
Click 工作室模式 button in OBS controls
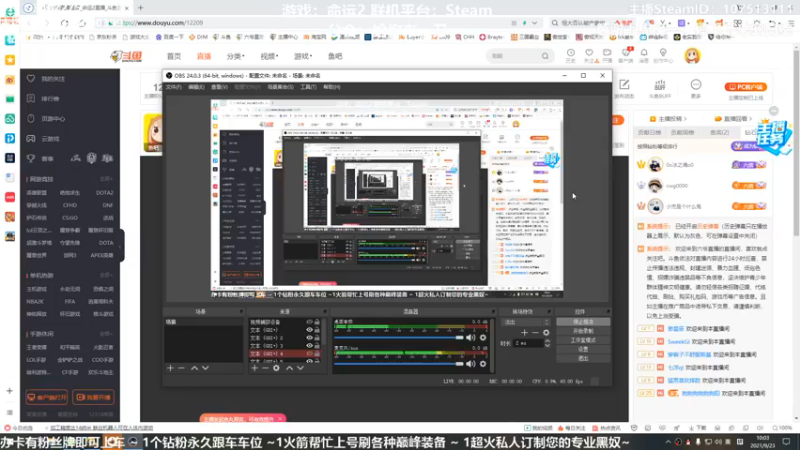(583, 340)
